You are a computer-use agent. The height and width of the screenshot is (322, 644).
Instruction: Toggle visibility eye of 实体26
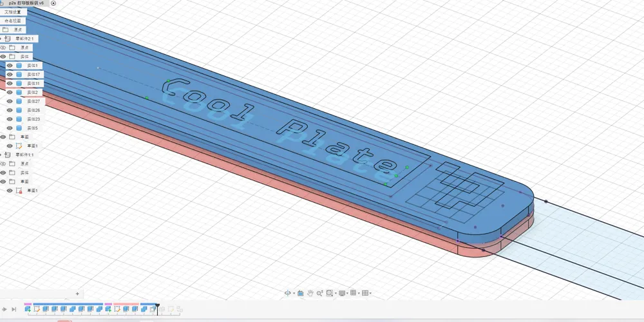click(x=10, y=111)
